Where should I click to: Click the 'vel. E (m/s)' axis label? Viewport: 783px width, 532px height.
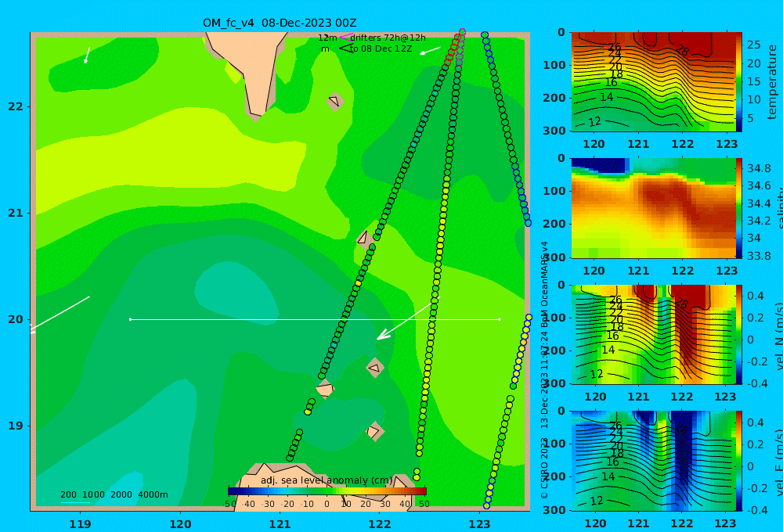(x=778, y=462)
